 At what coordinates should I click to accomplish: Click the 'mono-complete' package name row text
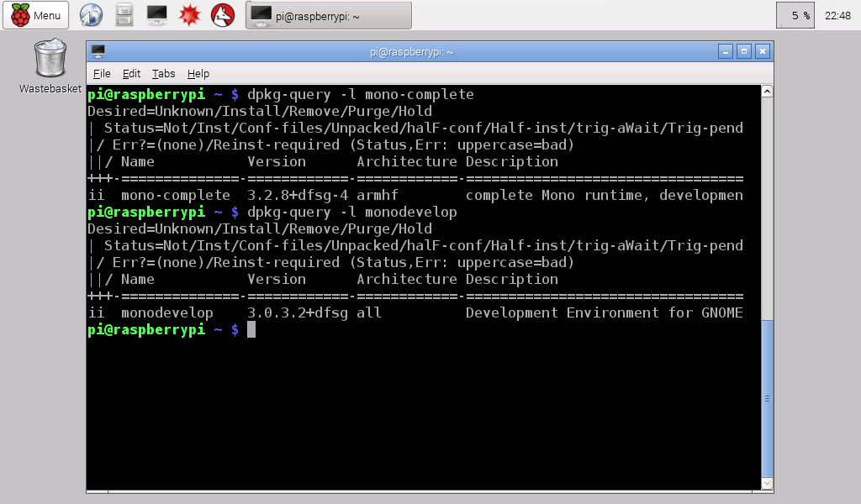[176, 195]
